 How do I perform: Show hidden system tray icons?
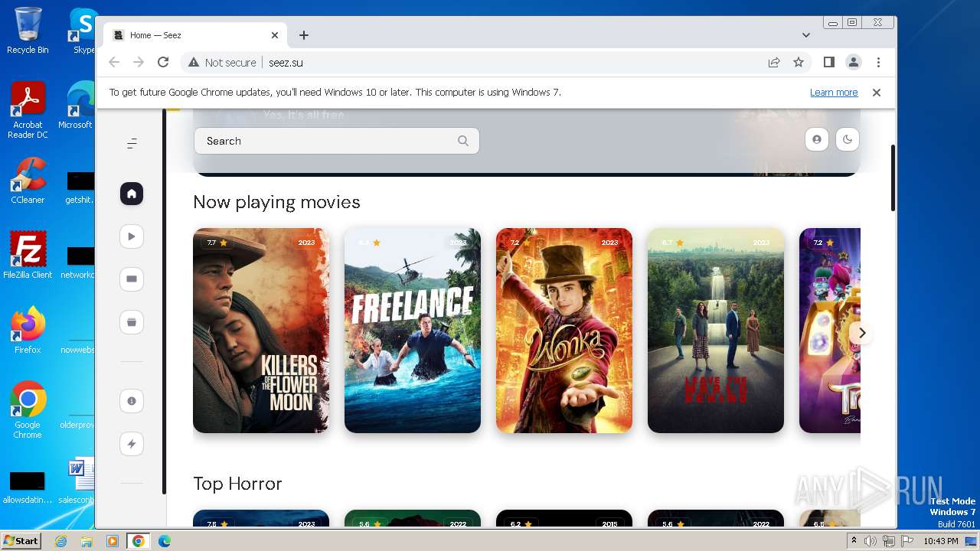click(x=854, y=541)
